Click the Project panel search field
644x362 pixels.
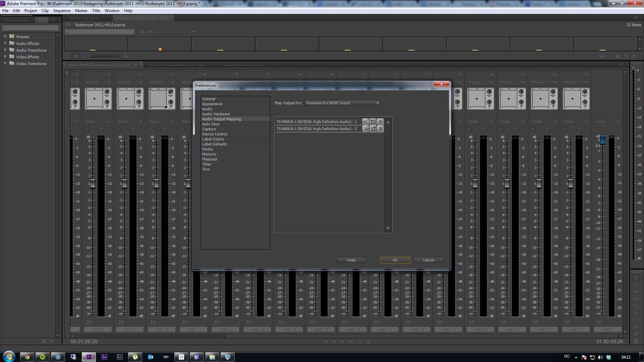100,32
